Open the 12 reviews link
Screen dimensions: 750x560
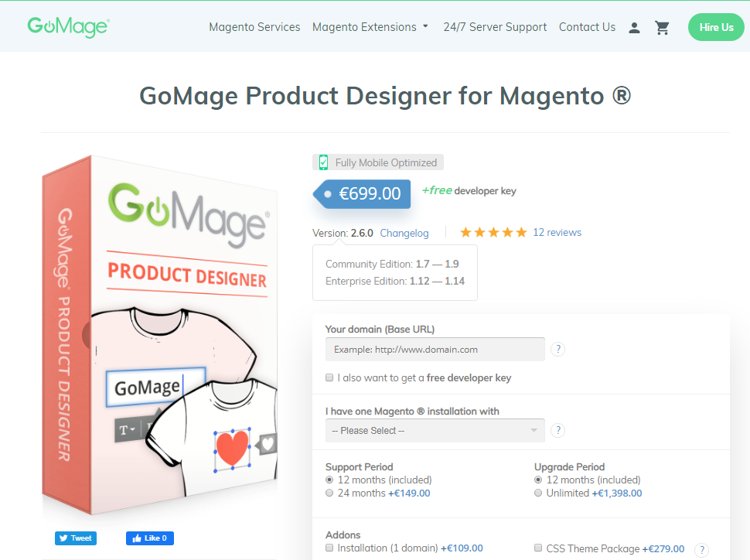click(557, 233)
